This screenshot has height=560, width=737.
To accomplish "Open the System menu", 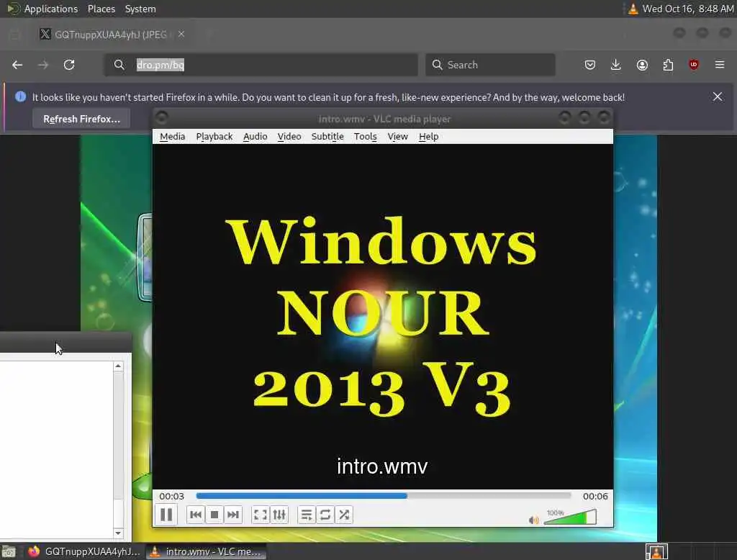I will tap(140, 9).
